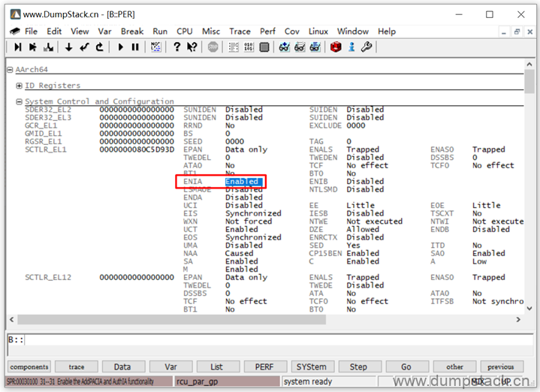Click the blue info icon in toolbar
The image size is (540, 392).
(x=351, y=47)
